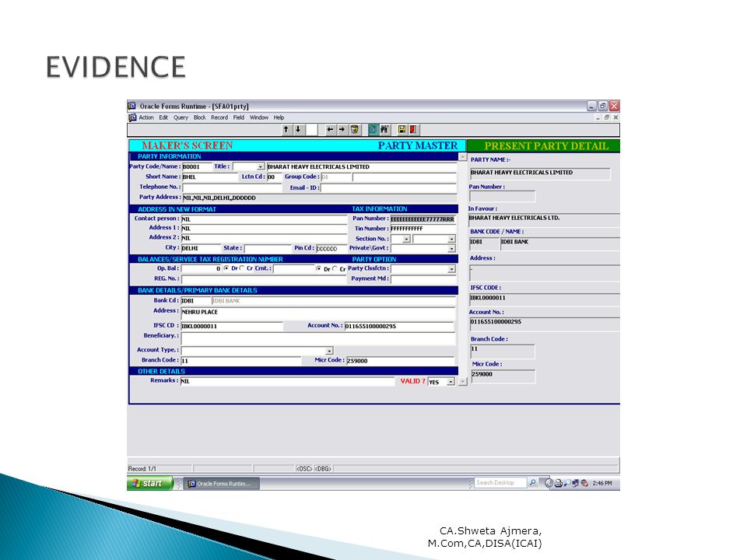The image size is (747, 560).
Task: Open the Windows Start menu
Action: coord(149,483)
